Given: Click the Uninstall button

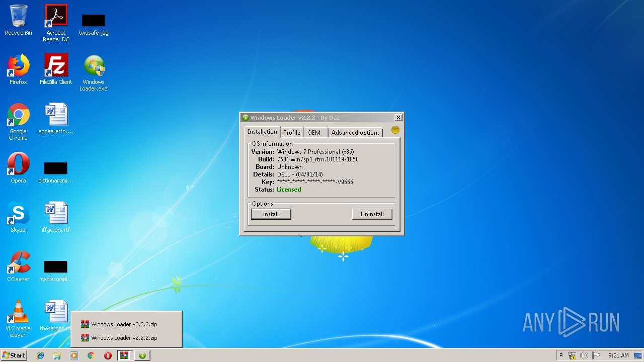Looking at the screenshot, I should (372, 214).
